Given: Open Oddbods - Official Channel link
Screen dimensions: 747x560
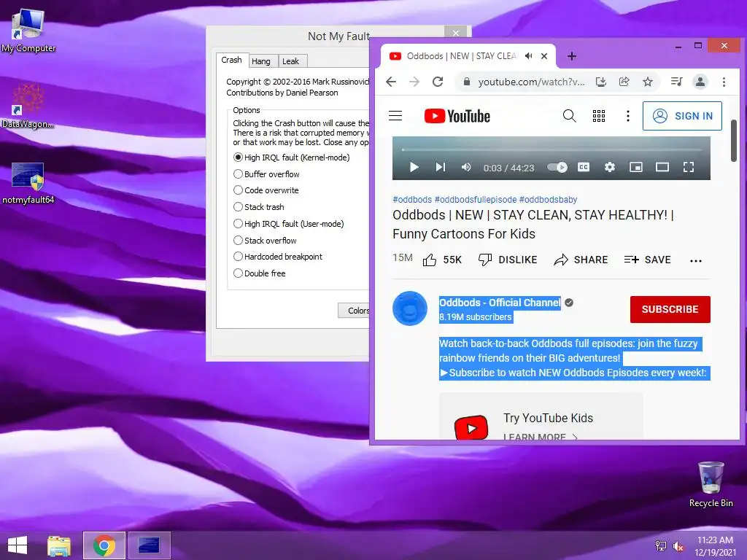Looking at the screenshot, I should (x=500, y=303).
